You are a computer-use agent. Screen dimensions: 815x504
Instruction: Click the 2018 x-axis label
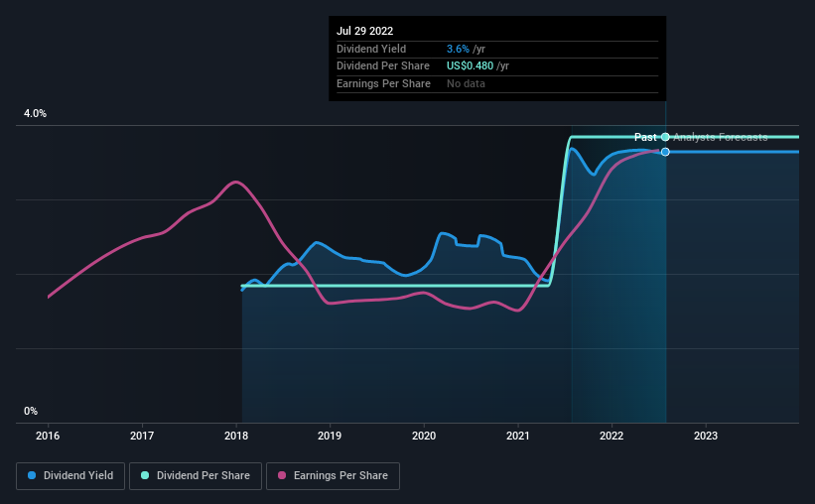(236, 436)
